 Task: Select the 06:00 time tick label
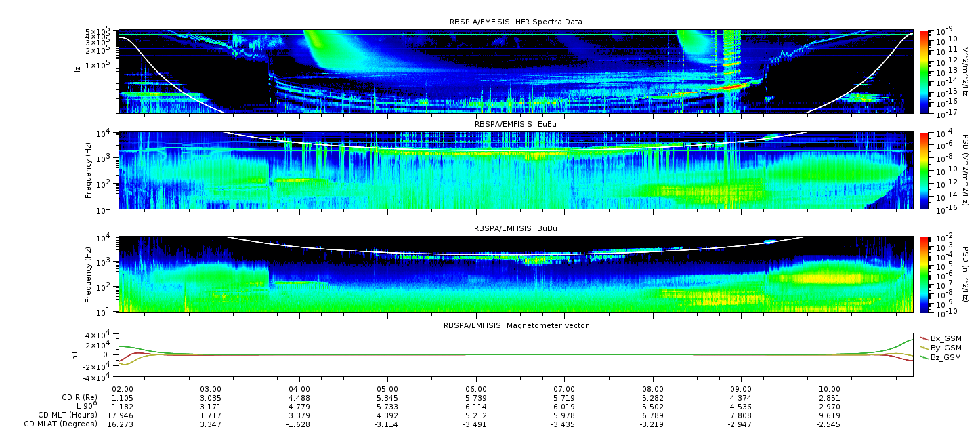point(476,389)
